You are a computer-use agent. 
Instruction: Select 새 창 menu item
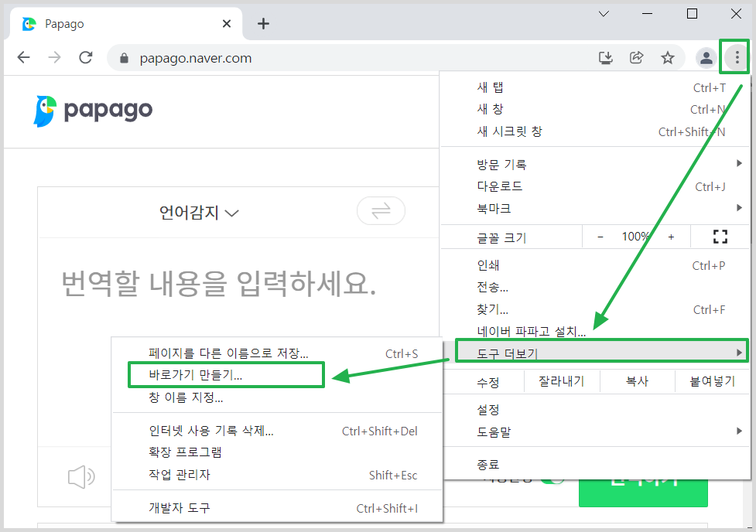[596, 109]
